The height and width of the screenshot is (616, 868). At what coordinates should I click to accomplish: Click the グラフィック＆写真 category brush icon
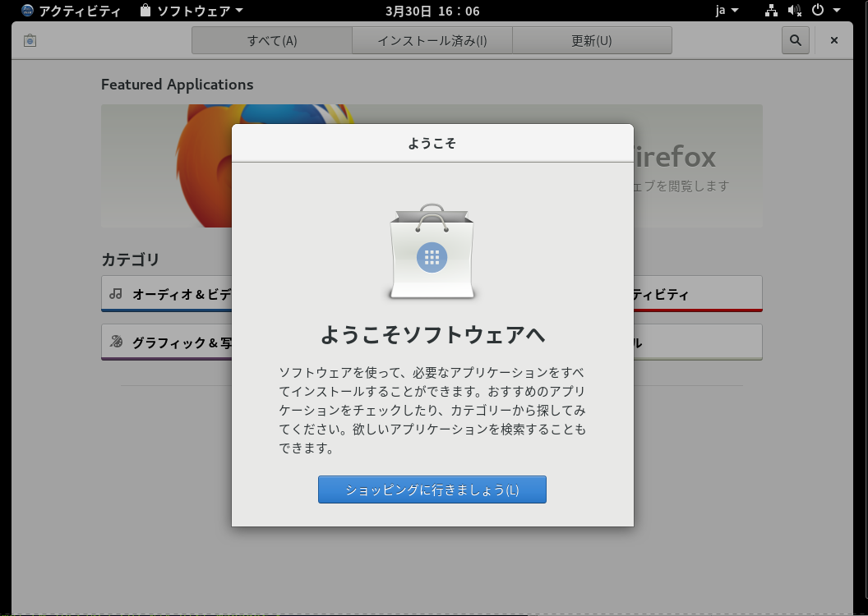116,342
